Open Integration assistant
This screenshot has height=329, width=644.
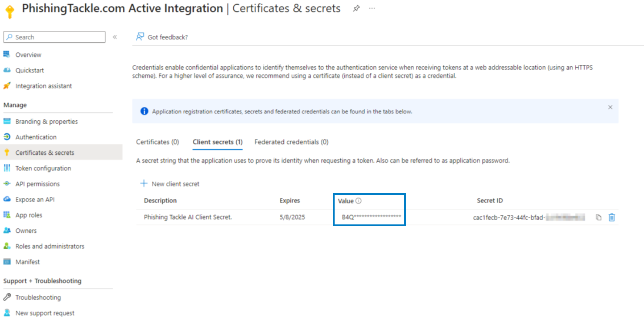point(44,86)
